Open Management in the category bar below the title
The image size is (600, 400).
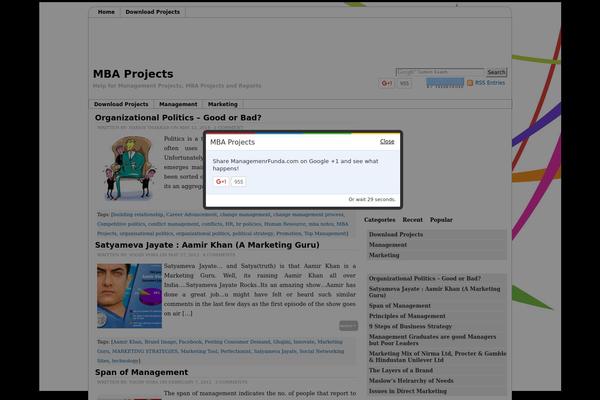[178, 104]
